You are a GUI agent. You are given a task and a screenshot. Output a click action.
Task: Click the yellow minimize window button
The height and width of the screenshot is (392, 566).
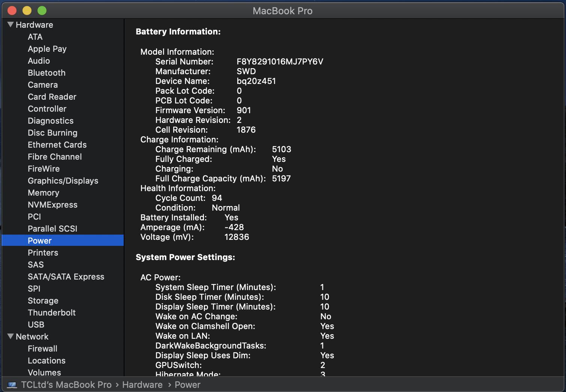27,10
